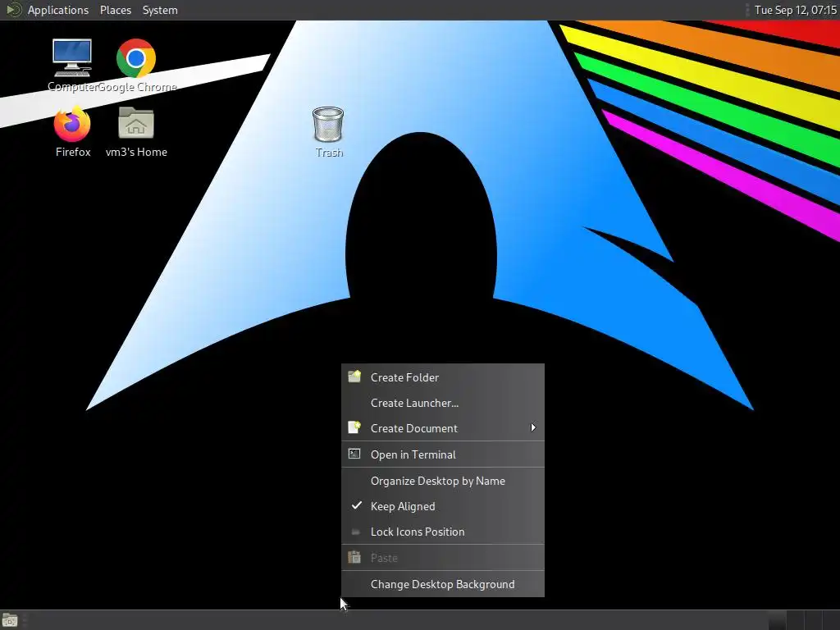The height and width of the screenshot is (630, 840).
Task: Launch Google Chrome from the desktop
Action: click(x=136, y=58)
